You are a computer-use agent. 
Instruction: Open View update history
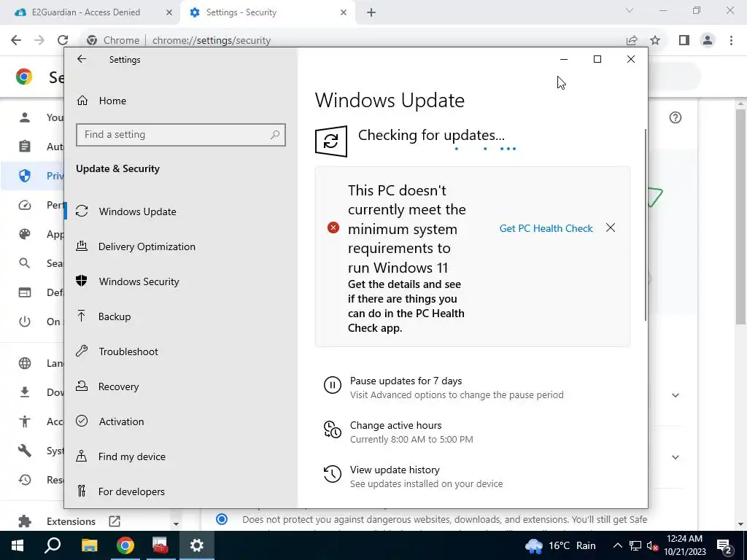pyautogui.click(x=395, y=470)
